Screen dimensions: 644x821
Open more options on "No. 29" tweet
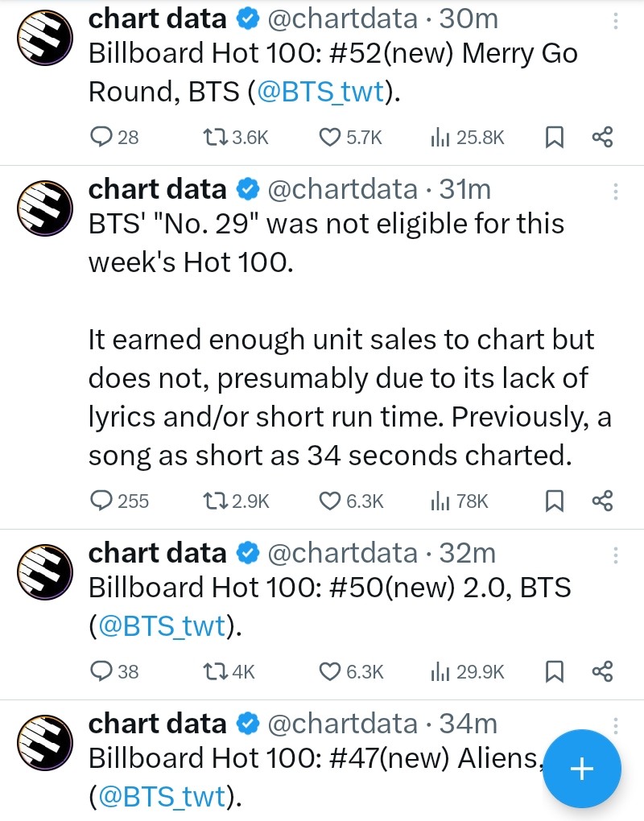(616, 191)
